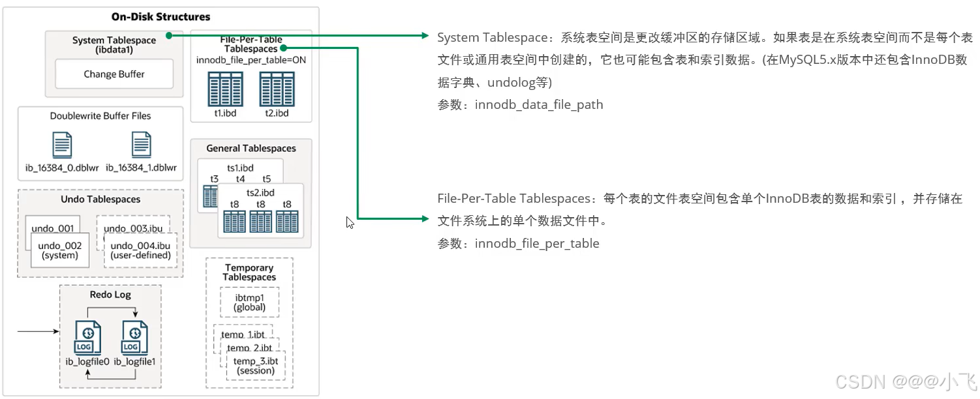
Task: Click the "undo_002 (system)" box
Action: [x=59, y=250]
